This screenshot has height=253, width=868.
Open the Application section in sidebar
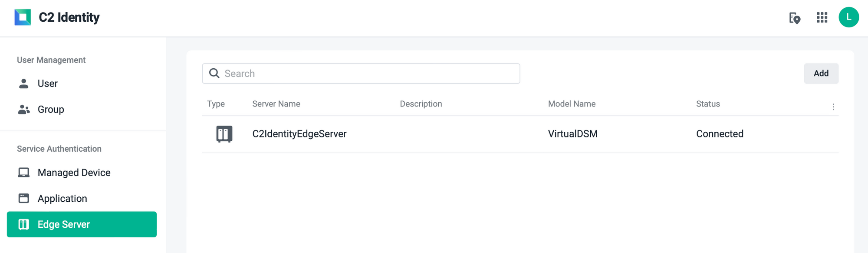coord(62,199)
